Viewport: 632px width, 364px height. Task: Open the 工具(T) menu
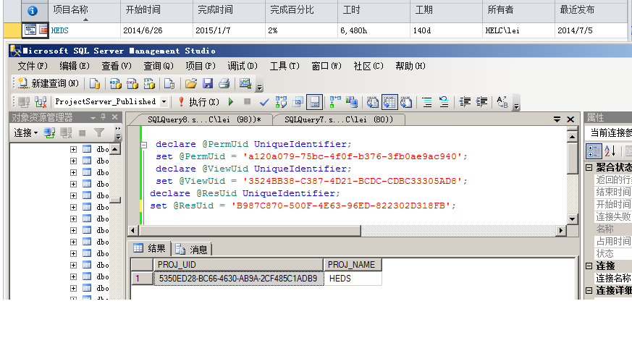click(285, 66)
